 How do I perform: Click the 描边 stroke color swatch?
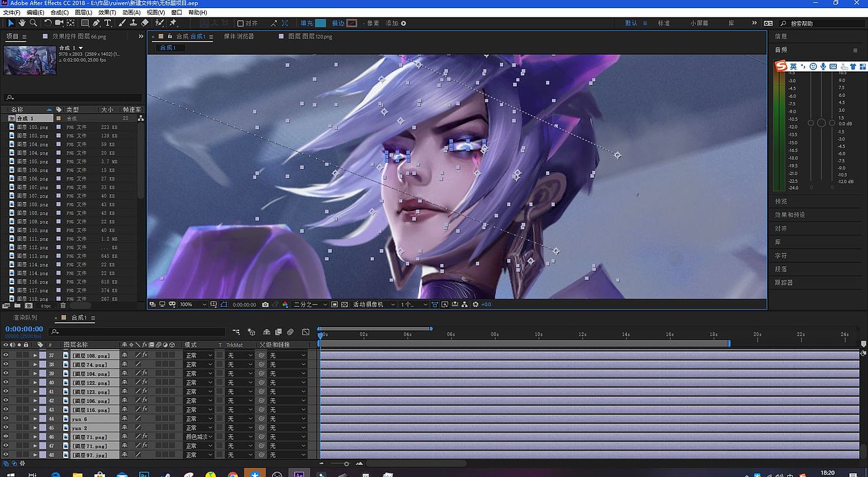[x=352, y=23]
